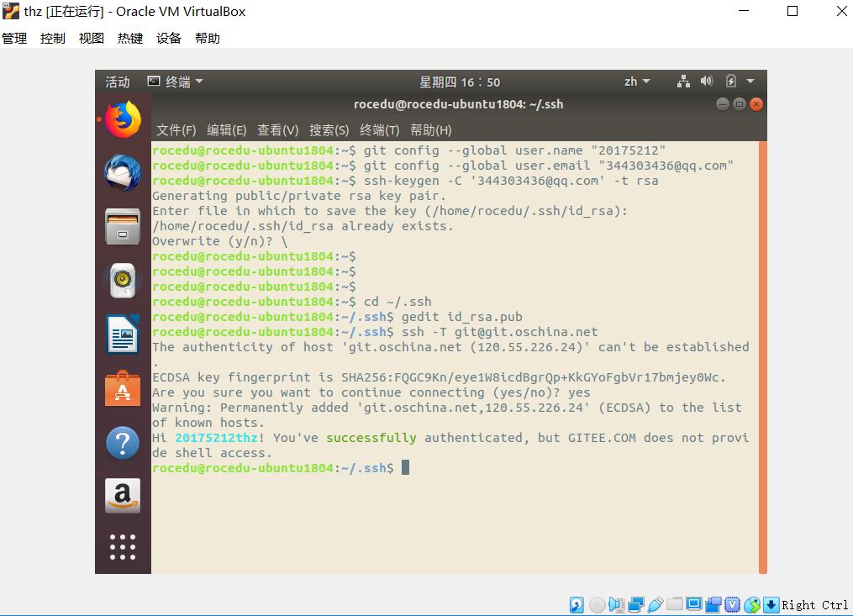Click the terminal cursor at last prompt
853x616 pixels.
click(405, 467)
